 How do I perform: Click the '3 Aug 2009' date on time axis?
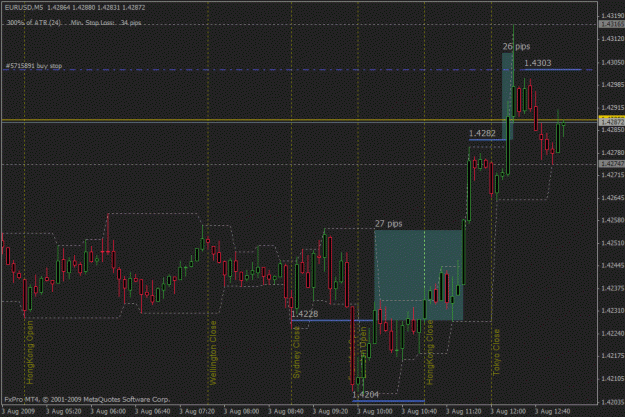[x=18, y=411]
